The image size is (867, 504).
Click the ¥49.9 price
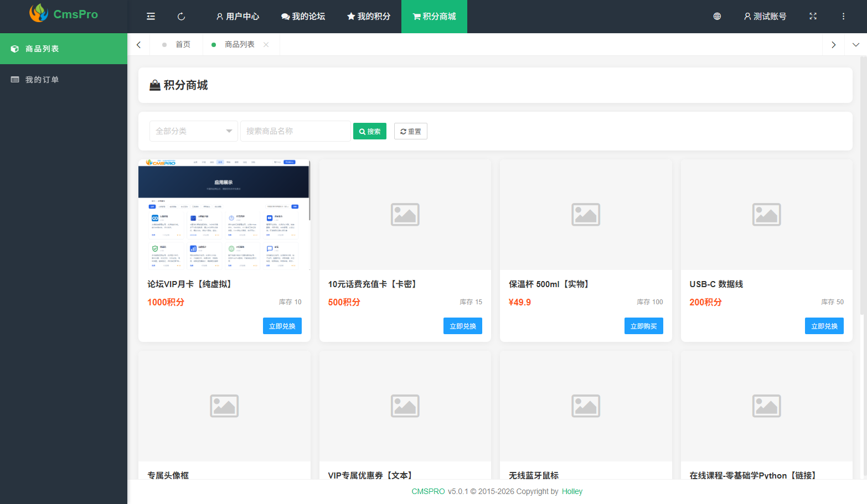[x=520, y=302]
